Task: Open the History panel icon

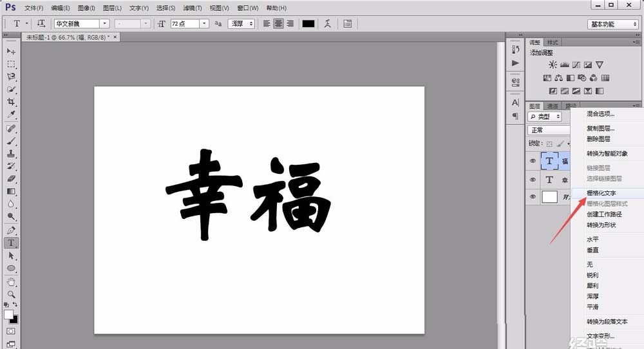Action: pos(515,50)
